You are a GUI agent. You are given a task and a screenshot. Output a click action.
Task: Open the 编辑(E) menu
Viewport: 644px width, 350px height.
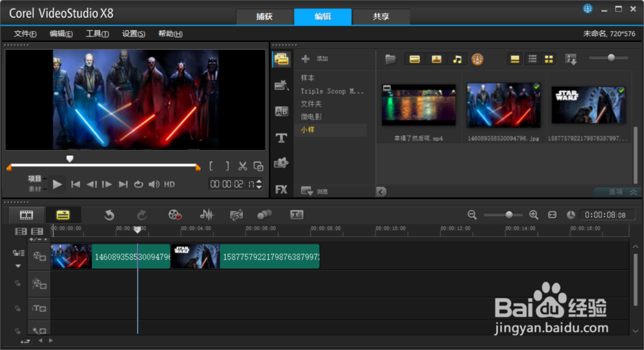pyautogui.click(x=61, y=33)
